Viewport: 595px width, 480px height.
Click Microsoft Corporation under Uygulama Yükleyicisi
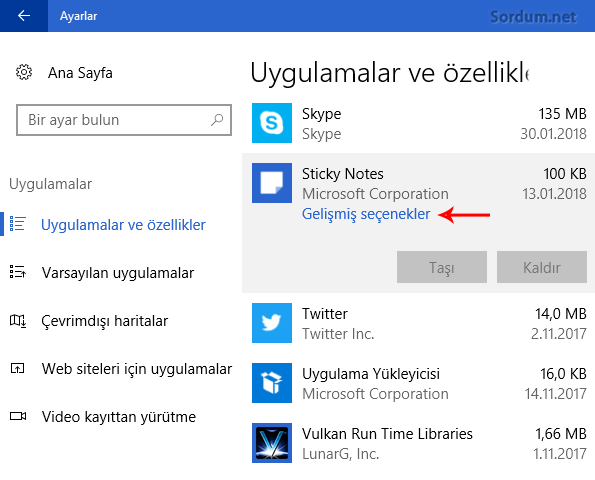point(375,394)
